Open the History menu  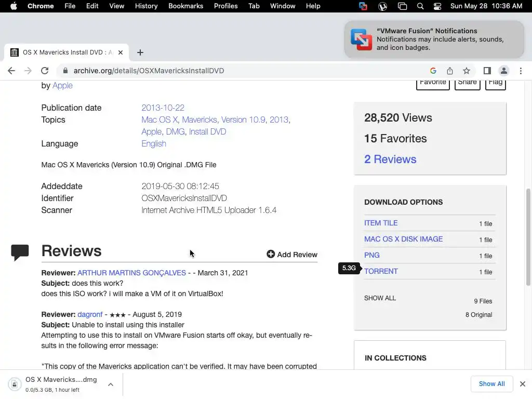click(146, 6)
